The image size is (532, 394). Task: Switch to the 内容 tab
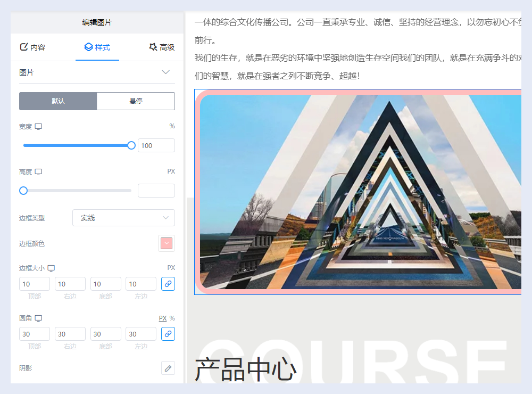[x=32, y=47]
